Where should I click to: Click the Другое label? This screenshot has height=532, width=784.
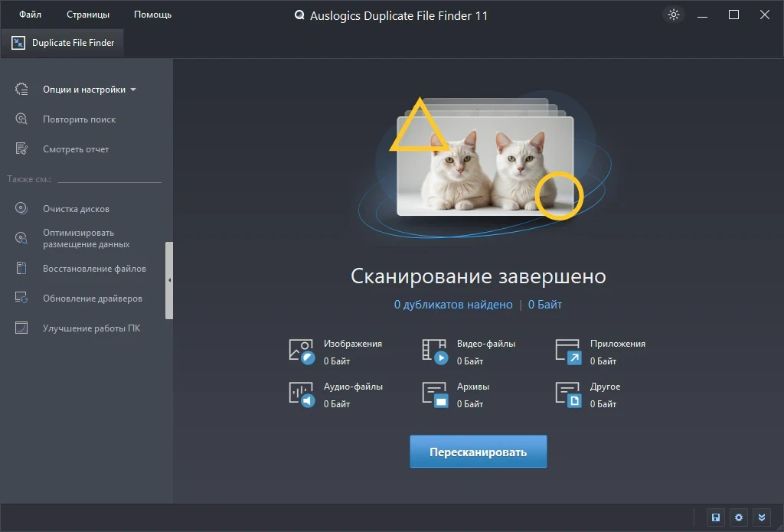[605, 387]
